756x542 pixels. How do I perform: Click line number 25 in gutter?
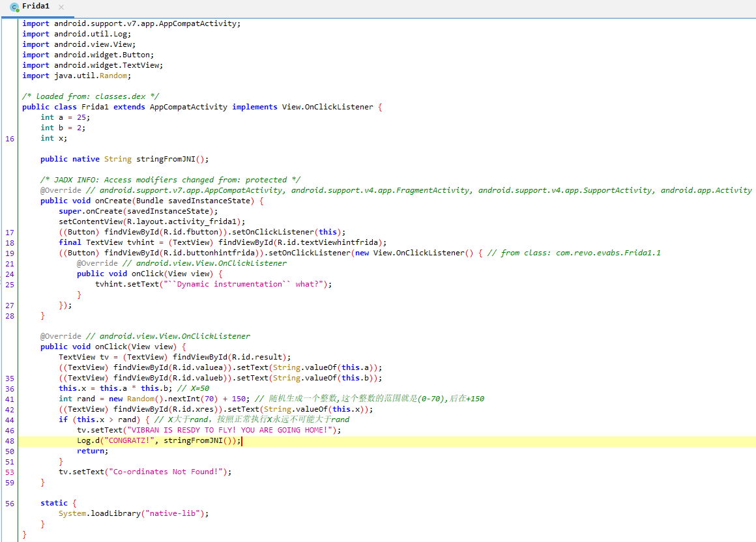click(x=10, y=285)
